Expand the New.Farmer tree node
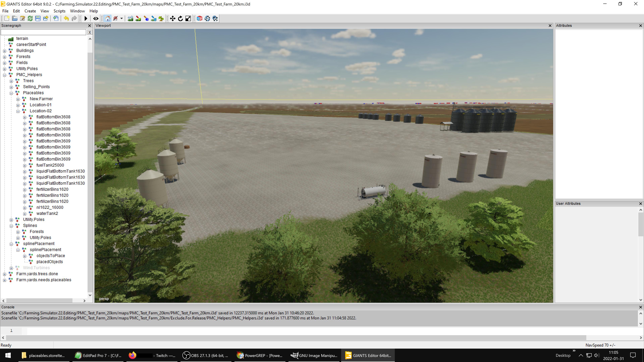Screen dimensions: 644x362 pos(18,99)
